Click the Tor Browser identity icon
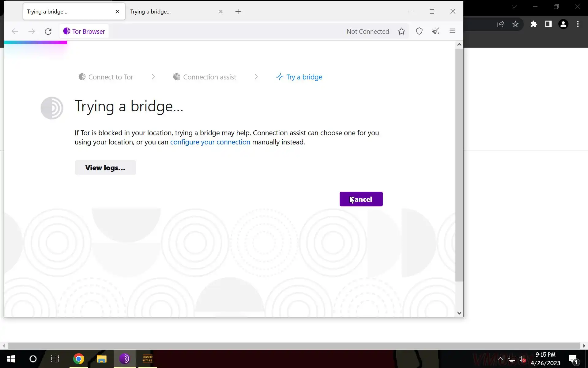The image size is (588, 368). pyautogui.click(x=84, y=31)
